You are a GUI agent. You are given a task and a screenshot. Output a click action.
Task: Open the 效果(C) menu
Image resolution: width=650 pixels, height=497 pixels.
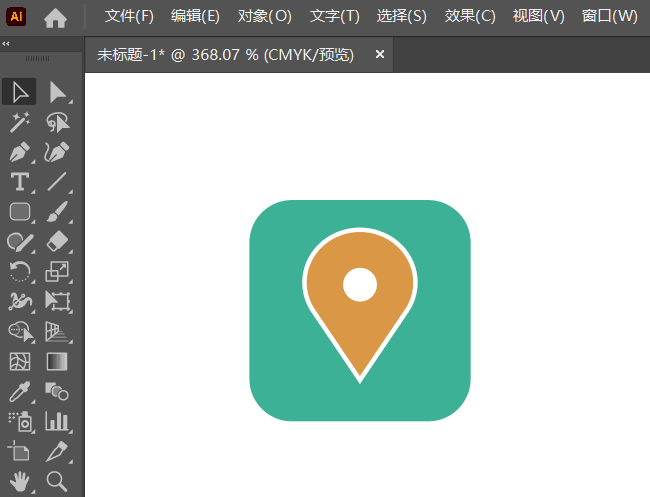[470, 17]
